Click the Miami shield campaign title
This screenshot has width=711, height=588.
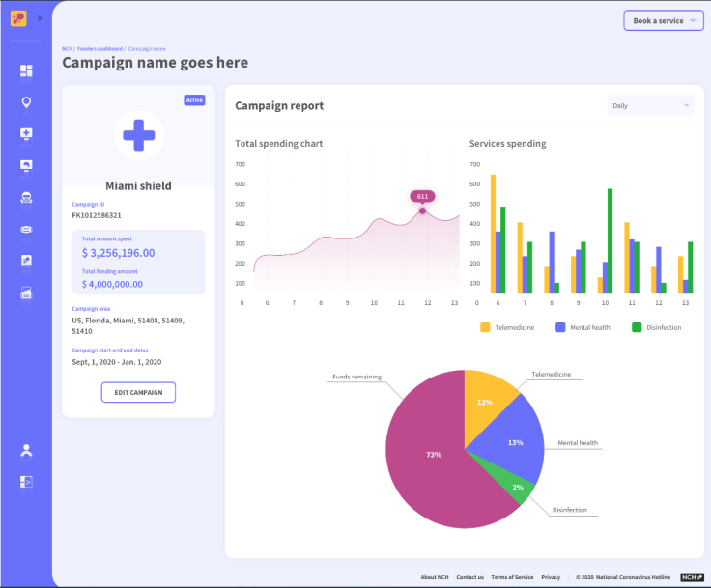[x=138, y=186]
